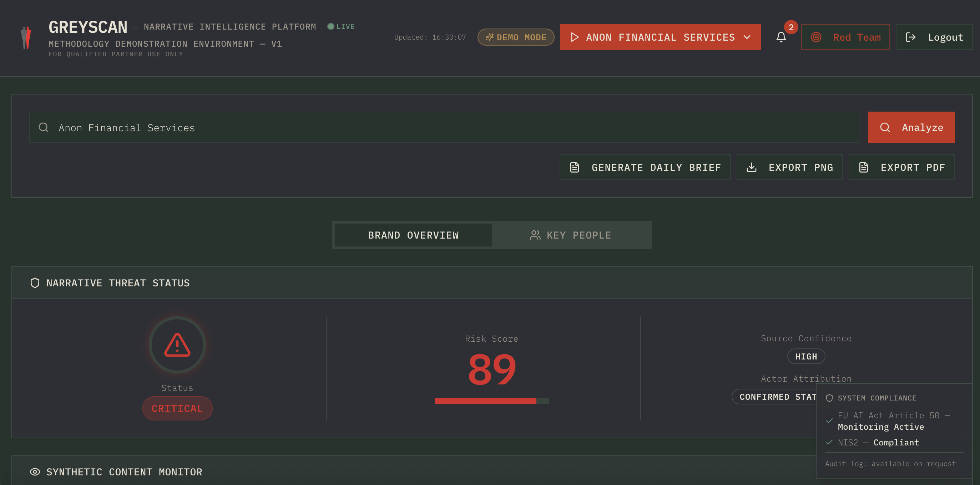The image size is (980, 485).
Task: Click the Export PNG button
Action: 789,167
